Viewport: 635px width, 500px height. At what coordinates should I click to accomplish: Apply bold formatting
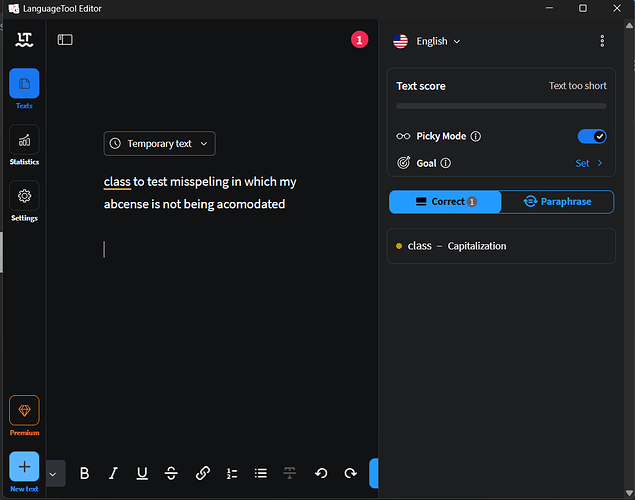[84, 473]
